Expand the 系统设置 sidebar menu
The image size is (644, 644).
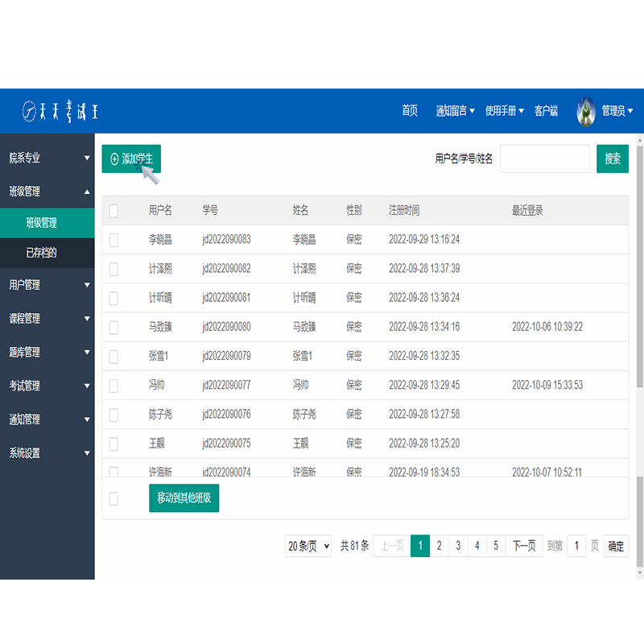pyautogui.click(x=47, y=453)
